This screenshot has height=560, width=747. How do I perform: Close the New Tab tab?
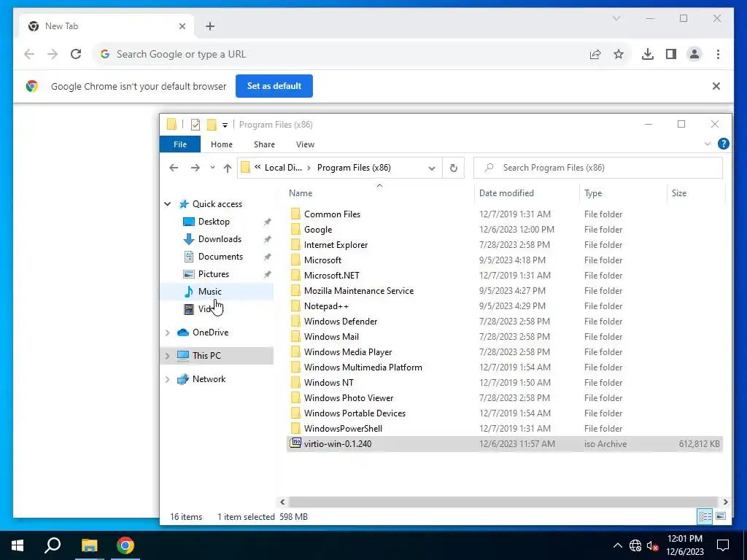click(x=182, y=26)
